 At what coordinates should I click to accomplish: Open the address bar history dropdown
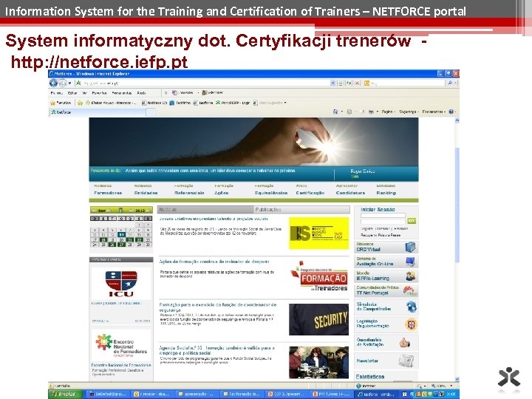(332, 83)
